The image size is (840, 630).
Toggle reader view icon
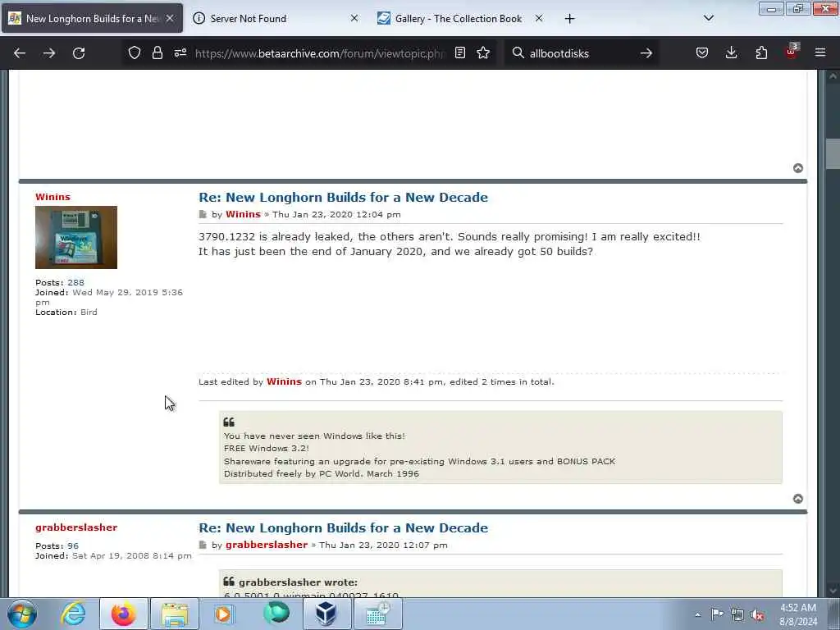459,52
